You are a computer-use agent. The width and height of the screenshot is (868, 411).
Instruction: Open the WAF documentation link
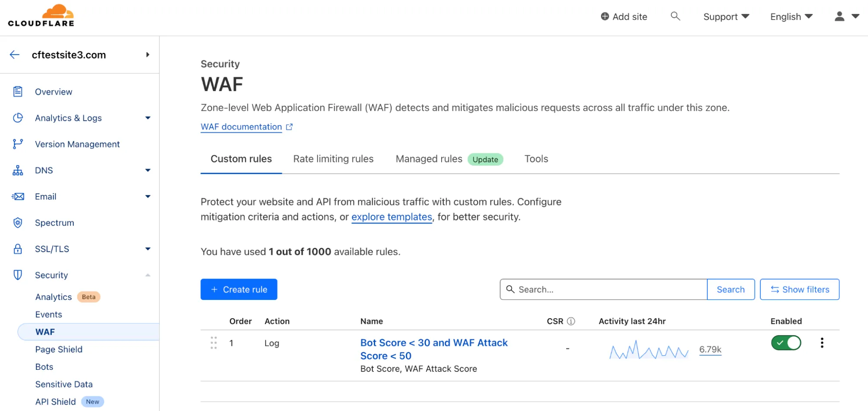pyautogui.click(x=242, y=127)
